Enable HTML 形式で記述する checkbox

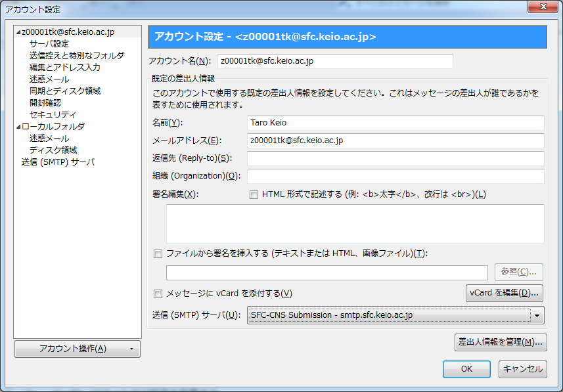coord(254,194)
